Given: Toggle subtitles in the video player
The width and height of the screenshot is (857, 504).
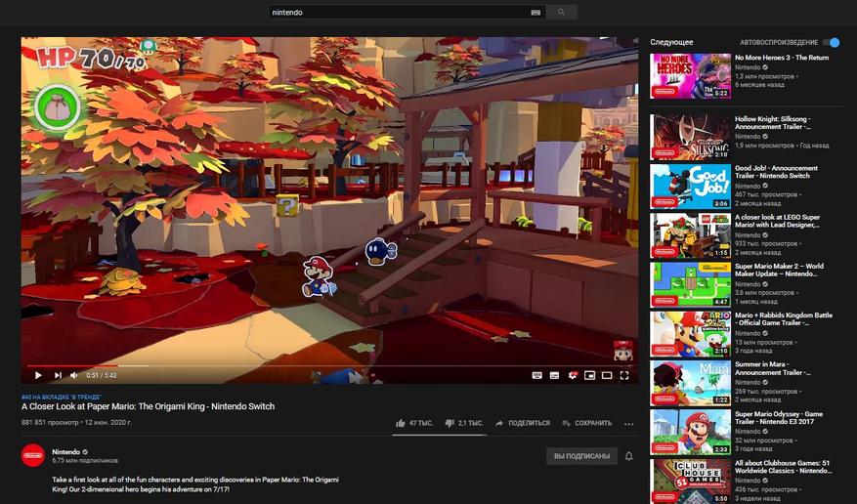Looking at the screenshot, I should tap(554, 375).
